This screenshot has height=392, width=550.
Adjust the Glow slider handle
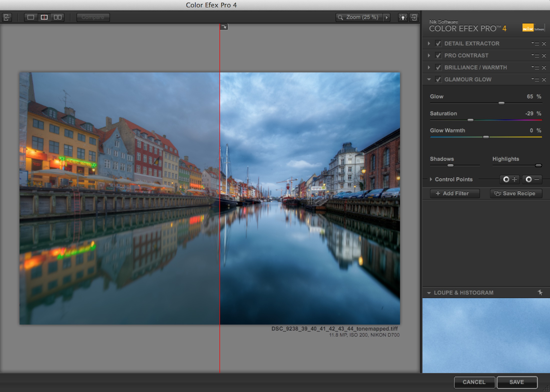(x=501, y=103)
